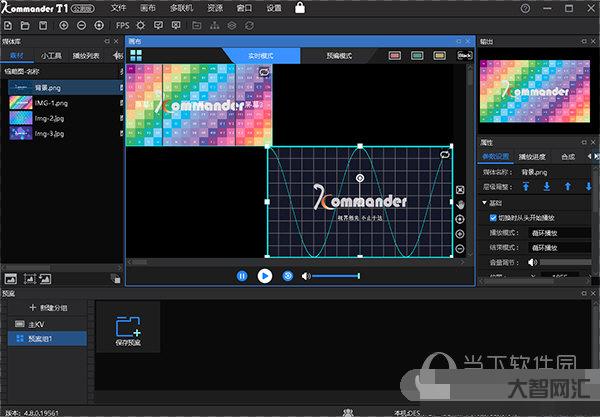Open project folder icon in toolbar

click(25, 26)
